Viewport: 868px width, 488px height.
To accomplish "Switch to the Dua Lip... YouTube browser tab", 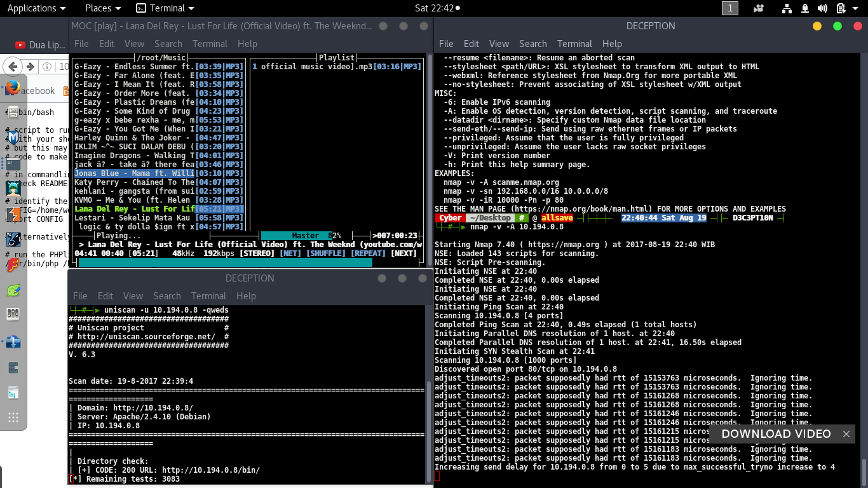I will (x=40, y=45).
